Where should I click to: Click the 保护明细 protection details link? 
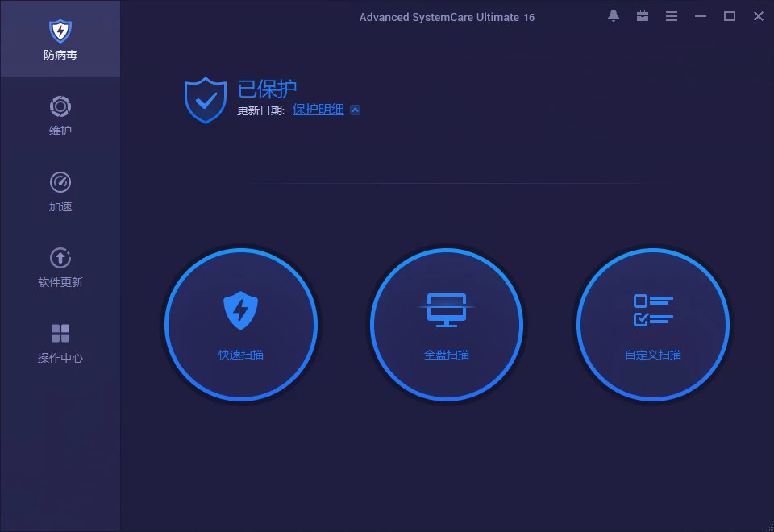(x=318, y=110)
